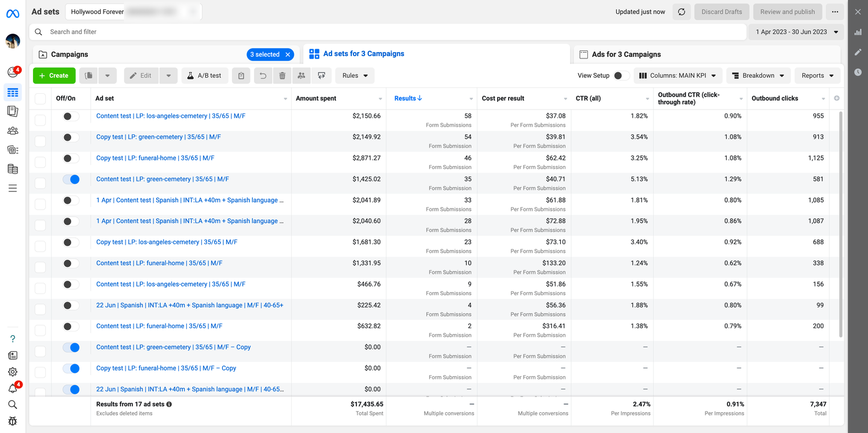
Task: Open the Amount spent column header menu arrow
Action: (x=380, y=99)
